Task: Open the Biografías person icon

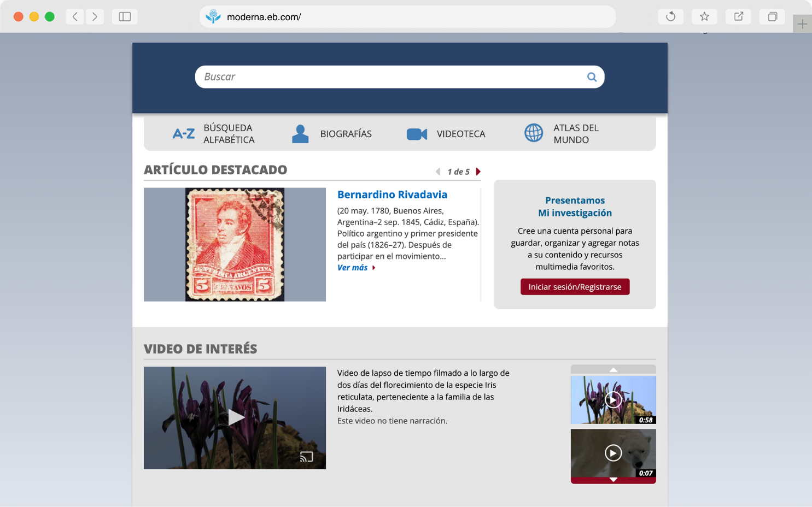Action: pos(300,134)
